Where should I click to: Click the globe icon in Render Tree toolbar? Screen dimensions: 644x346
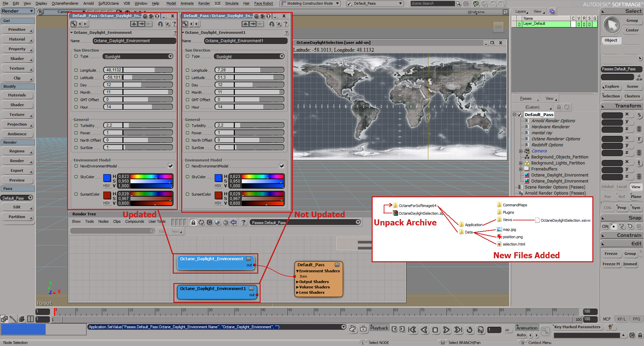(x=217, y=222)
